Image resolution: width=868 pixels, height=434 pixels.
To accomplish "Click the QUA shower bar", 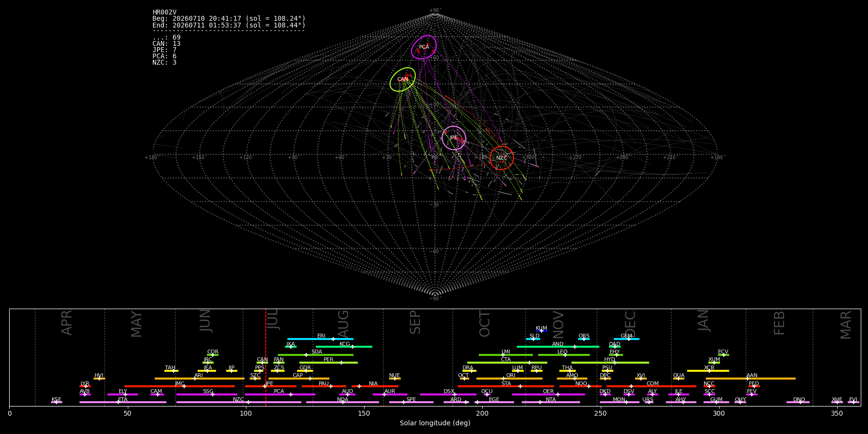I will coord(678,379).
